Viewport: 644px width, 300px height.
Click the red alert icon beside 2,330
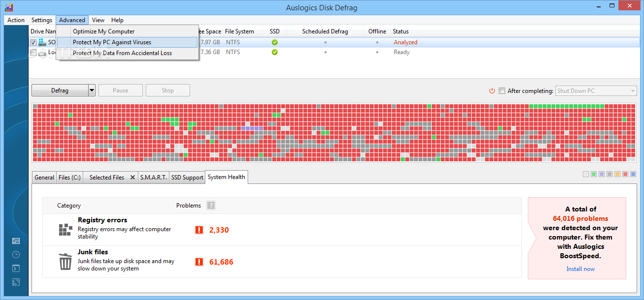[x=199, y=230]
